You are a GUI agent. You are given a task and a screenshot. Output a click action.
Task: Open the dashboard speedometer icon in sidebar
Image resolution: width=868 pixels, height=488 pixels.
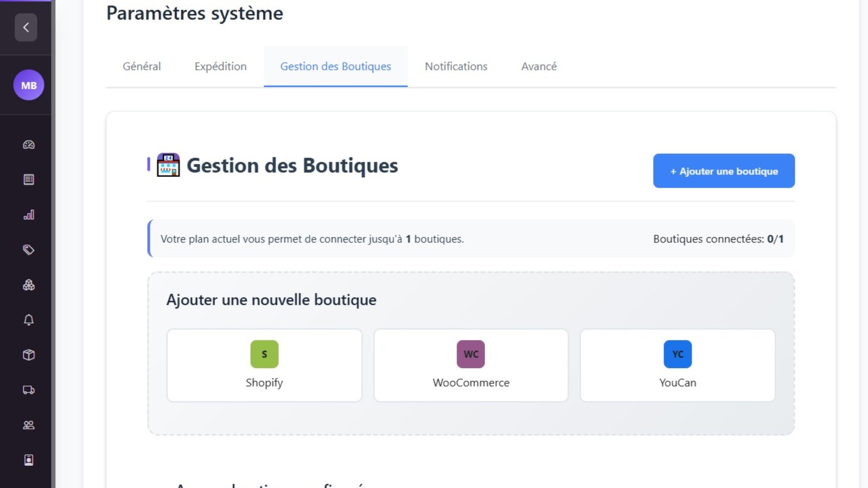click(28, 144)
